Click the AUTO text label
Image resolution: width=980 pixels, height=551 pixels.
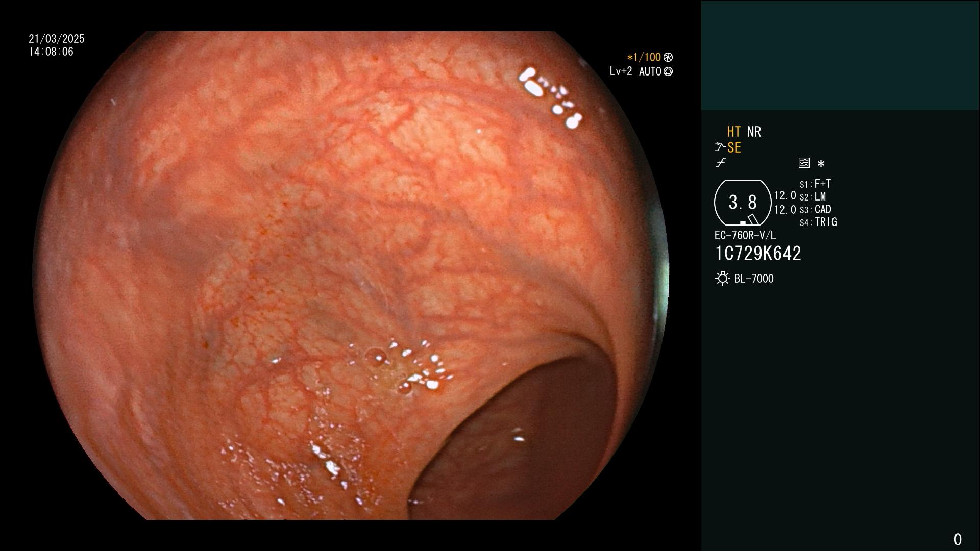tap(650, 71)
